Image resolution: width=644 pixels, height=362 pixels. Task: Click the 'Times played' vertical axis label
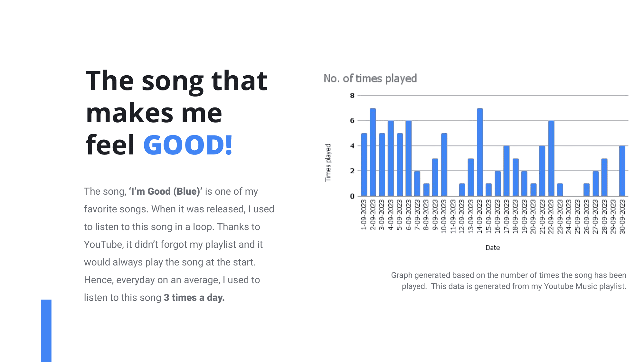click(x=328, y=163)
